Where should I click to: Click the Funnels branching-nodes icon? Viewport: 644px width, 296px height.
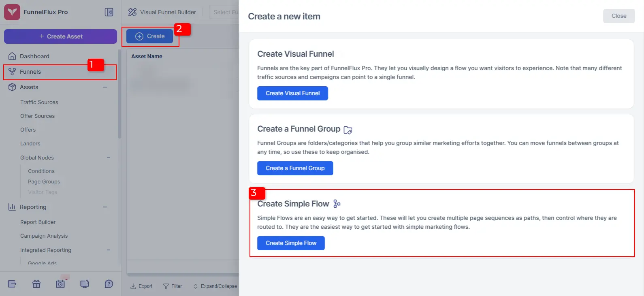click(12, 72)
